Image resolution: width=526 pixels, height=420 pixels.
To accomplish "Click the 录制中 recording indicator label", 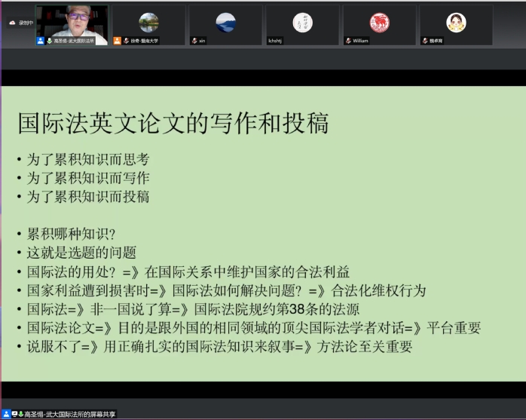I will click(26, 23).
